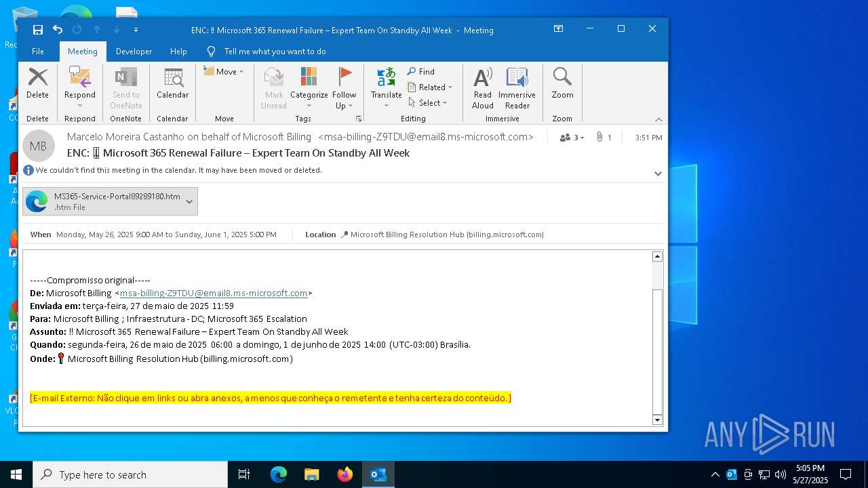
Task: Launch Firefox from the taskbar
Action: tap(345, 474)
